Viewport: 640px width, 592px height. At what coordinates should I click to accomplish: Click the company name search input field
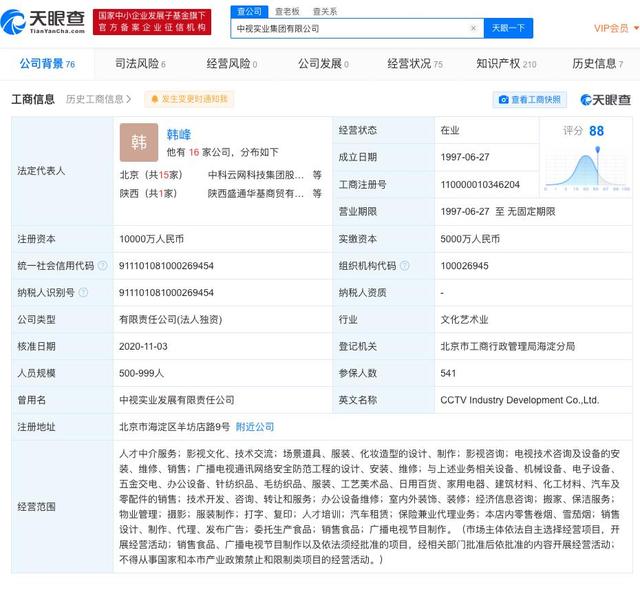point(350,29)
